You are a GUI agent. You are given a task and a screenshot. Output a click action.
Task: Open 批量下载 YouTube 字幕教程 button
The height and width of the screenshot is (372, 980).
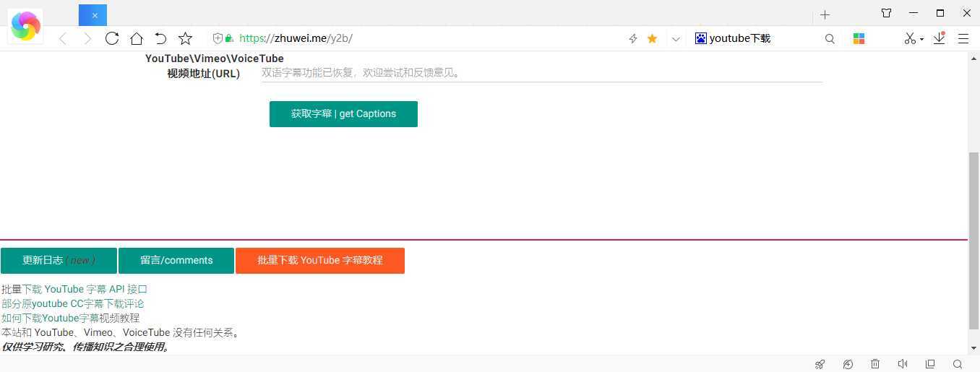tap(320, 261)
